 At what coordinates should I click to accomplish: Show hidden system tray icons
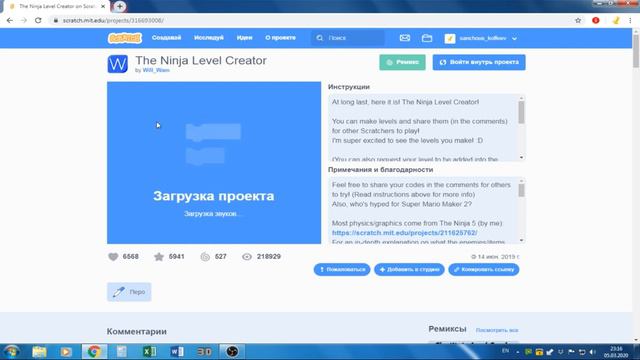pyautogui.click(x=518, y=352)
